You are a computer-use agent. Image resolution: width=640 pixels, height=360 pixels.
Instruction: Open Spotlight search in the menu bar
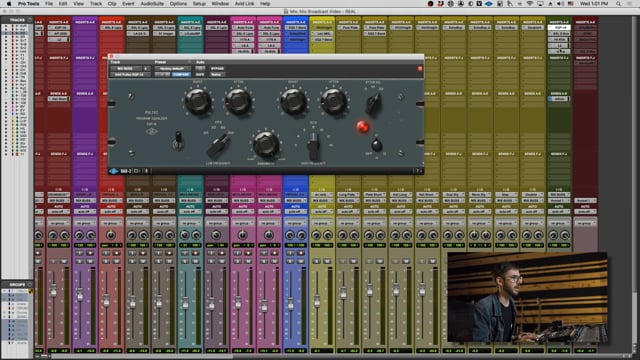(618, 4)
